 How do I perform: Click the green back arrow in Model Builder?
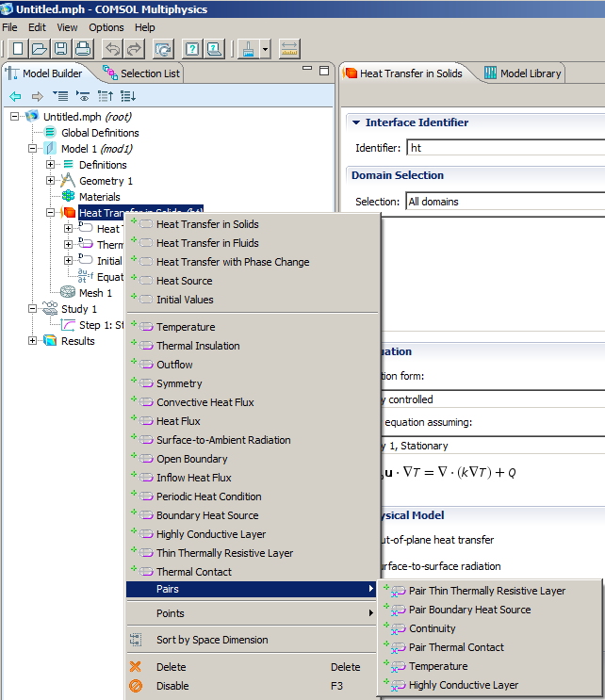coord(15,96)
